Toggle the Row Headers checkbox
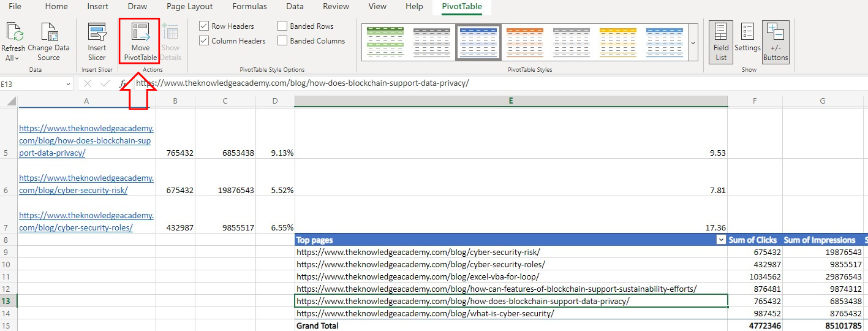The height and width of the screenshot is (331, 868). tap(204, 26)
